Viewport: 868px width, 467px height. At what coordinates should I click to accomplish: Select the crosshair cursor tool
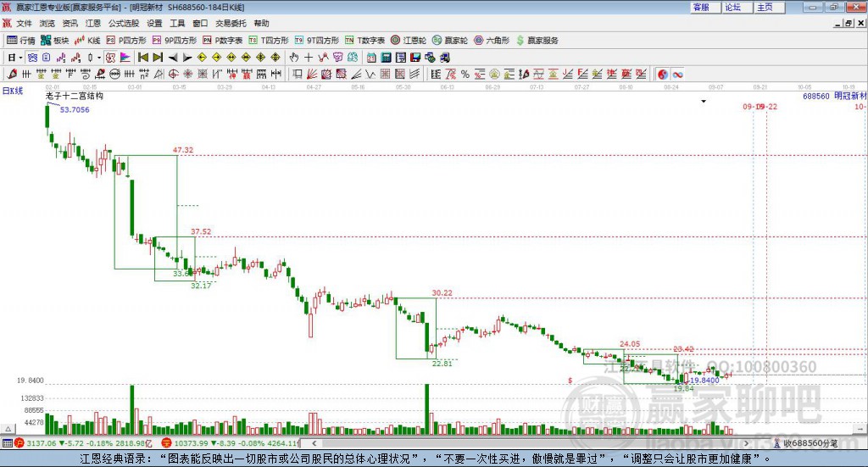309,58
